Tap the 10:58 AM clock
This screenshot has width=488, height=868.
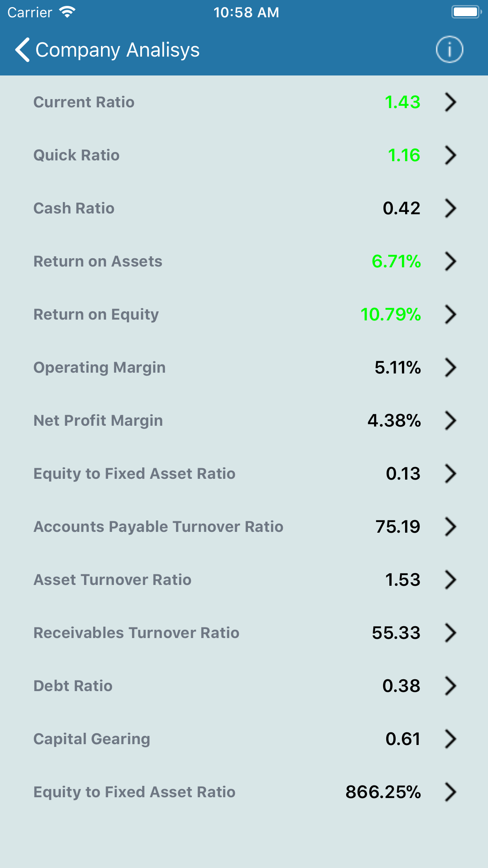click(x=246, y=13)
